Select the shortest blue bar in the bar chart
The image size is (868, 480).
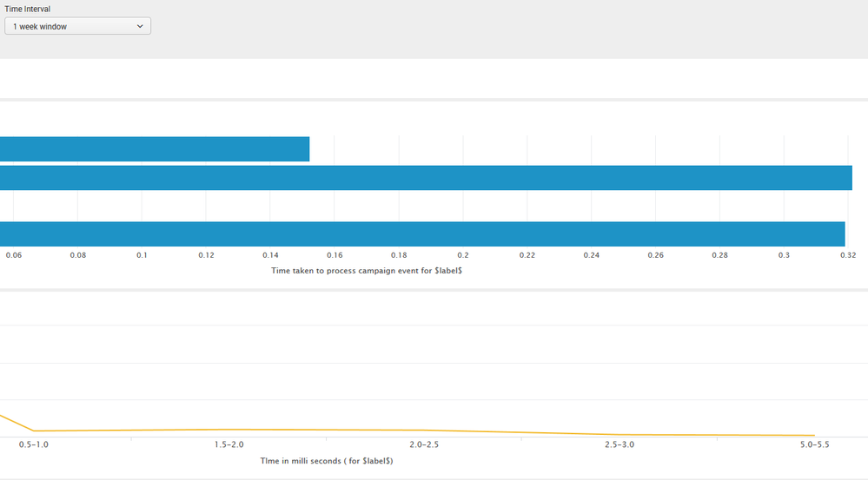click(155, 149)
